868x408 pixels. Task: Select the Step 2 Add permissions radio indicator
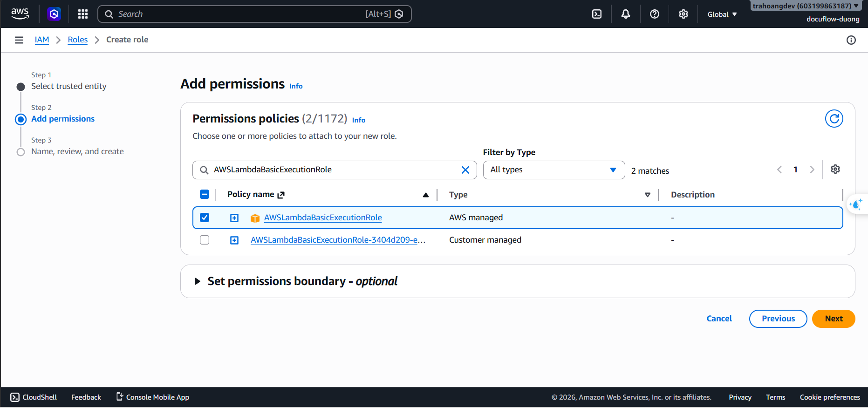pos(21,119)
